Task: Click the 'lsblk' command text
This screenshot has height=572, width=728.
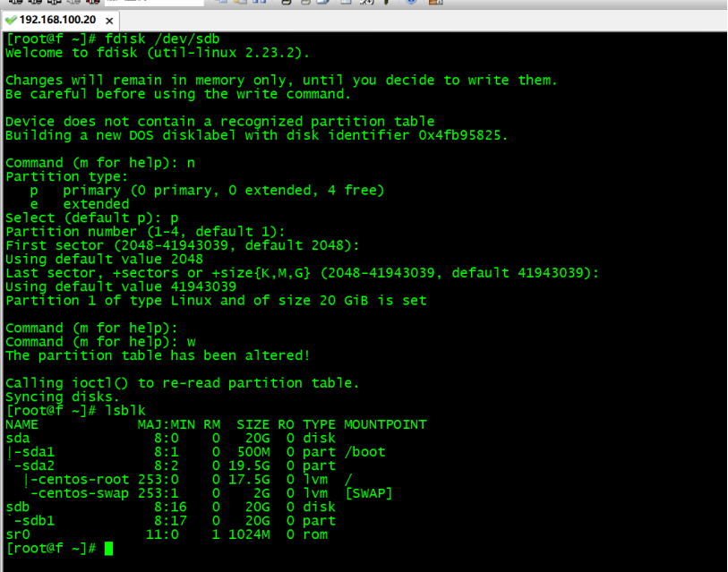Action: 124,411
